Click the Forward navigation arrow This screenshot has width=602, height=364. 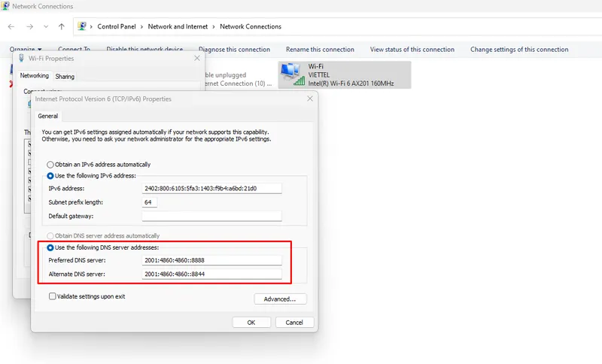(x=29, y=26)
